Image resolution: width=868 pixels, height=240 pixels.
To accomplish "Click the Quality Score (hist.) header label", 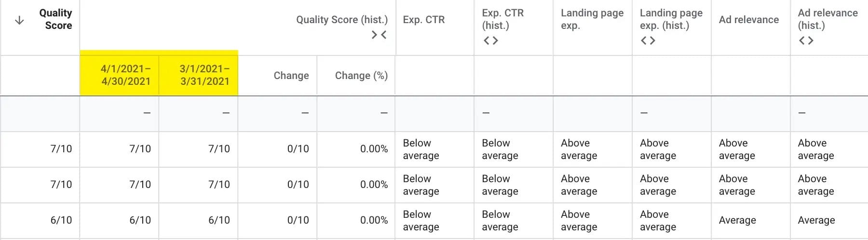I will pos(341,20).
